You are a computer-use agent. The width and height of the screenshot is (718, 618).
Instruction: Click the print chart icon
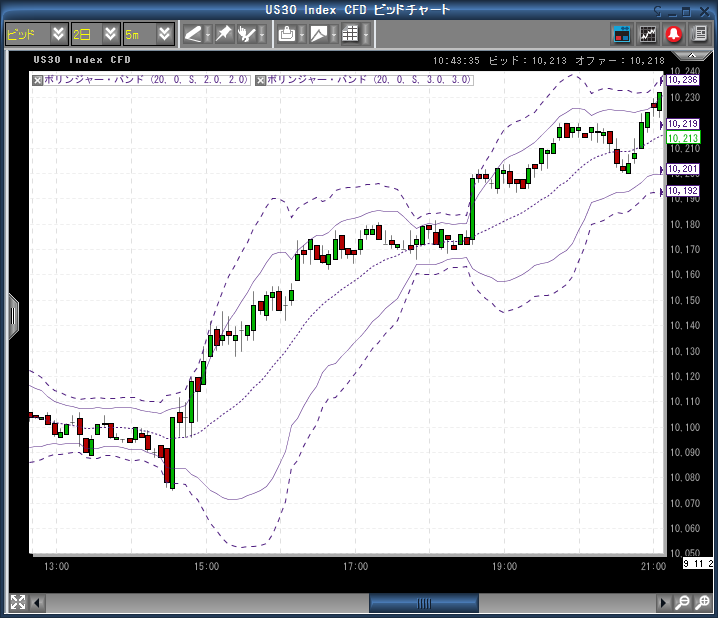[x=287, y=34]
